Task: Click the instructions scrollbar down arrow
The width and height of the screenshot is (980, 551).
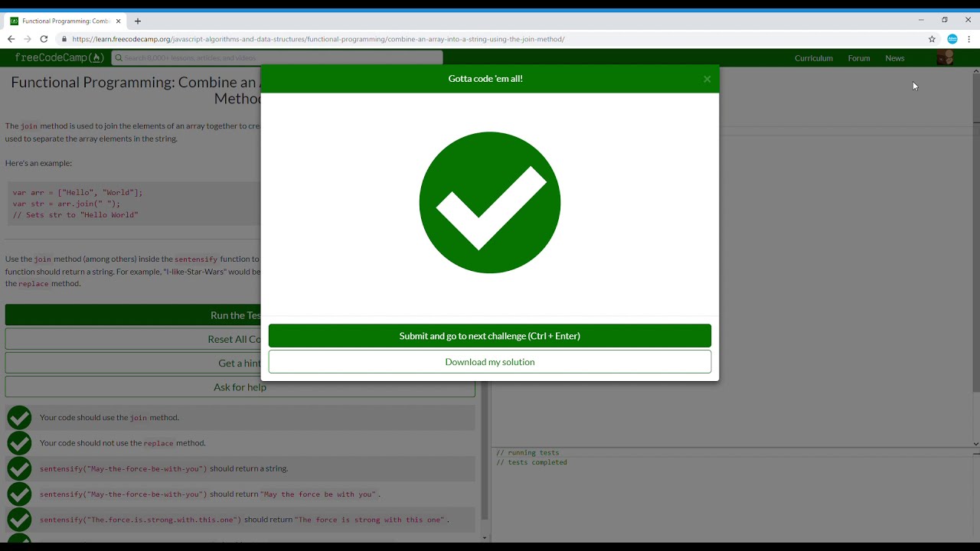Action: (484, 538)
